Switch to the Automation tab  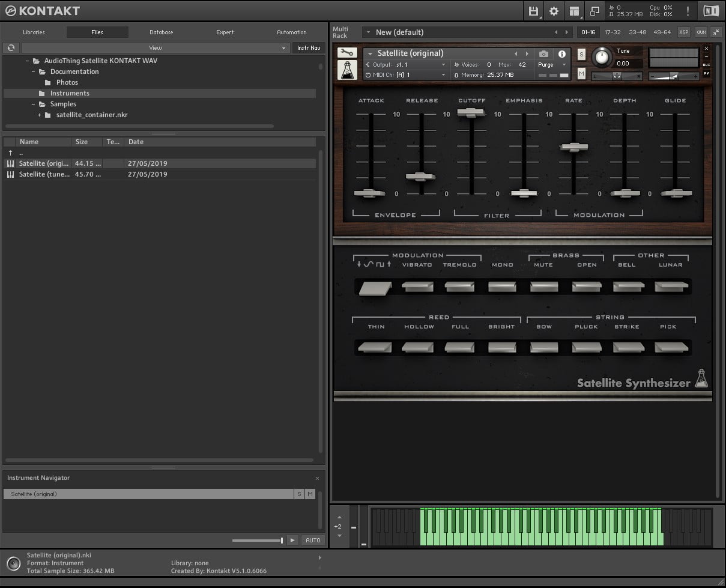292,32
